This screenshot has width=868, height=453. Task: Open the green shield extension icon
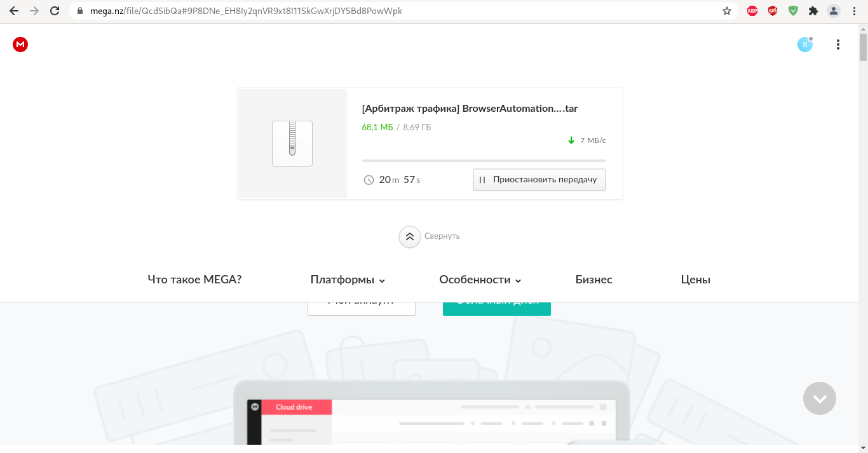pos(793,11)
